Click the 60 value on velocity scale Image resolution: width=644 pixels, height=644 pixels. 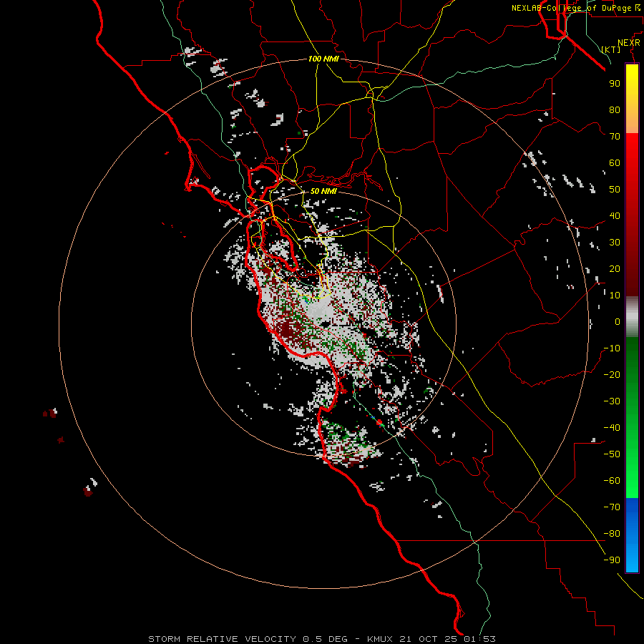pyautogui.click(x=615, y=162)
